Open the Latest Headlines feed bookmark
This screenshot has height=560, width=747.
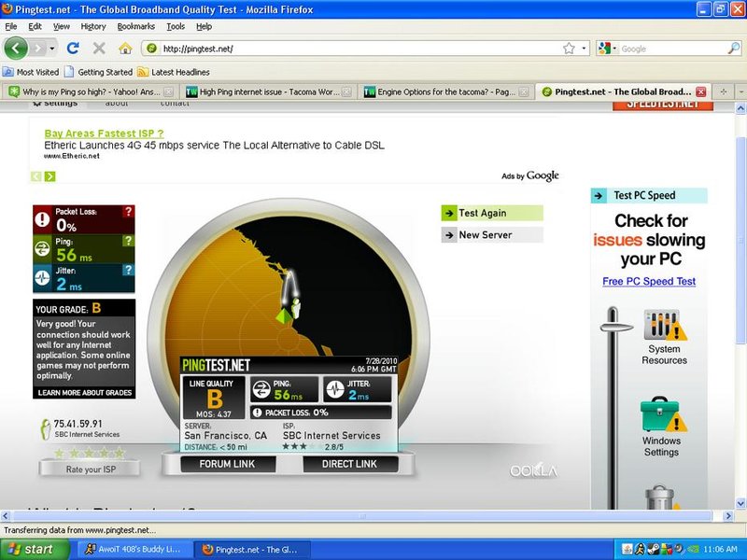click(x=174, y=72)
